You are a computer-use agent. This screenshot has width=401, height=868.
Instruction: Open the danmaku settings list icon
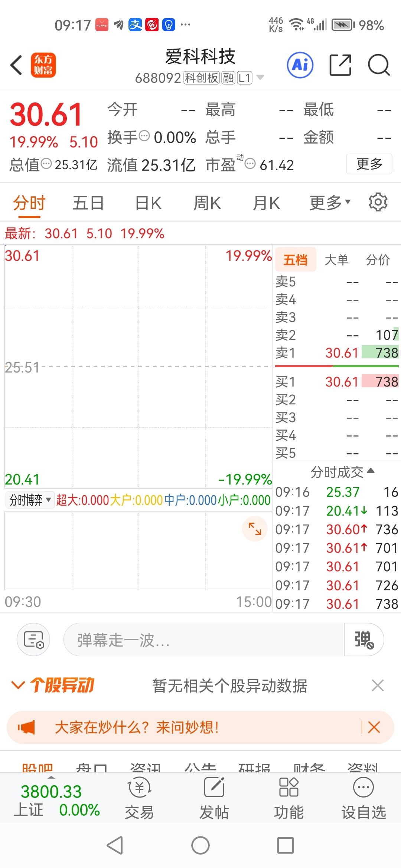point(33,640)
